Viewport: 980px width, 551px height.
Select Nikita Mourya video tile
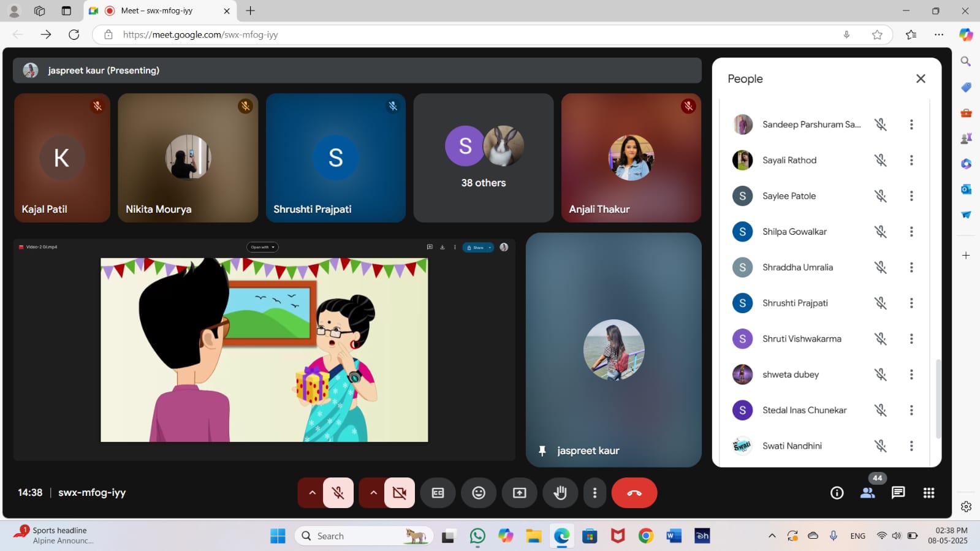click(x=188, y=158)
